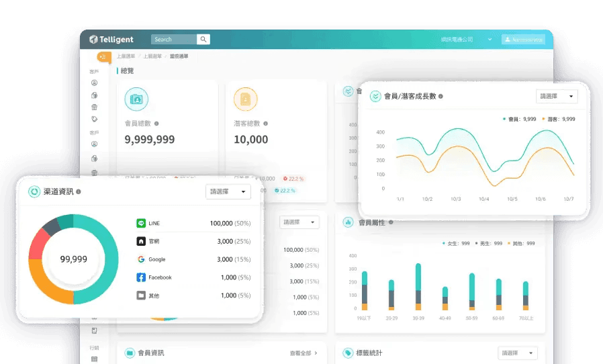Expand the company selector dropdown in the header
Viewport: 603px width, 364px height.
466,39
